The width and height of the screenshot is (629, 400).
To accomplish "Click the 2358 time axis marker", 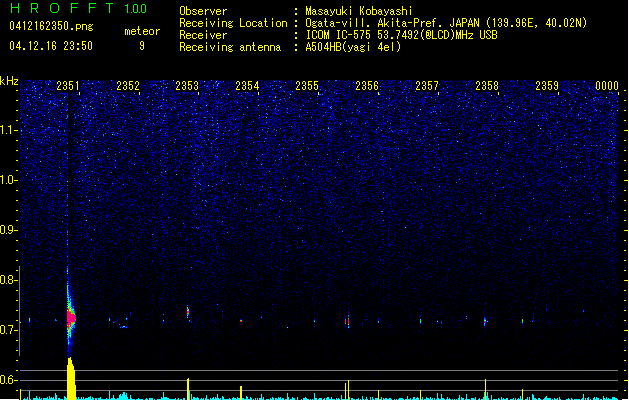I will point(487,86).
